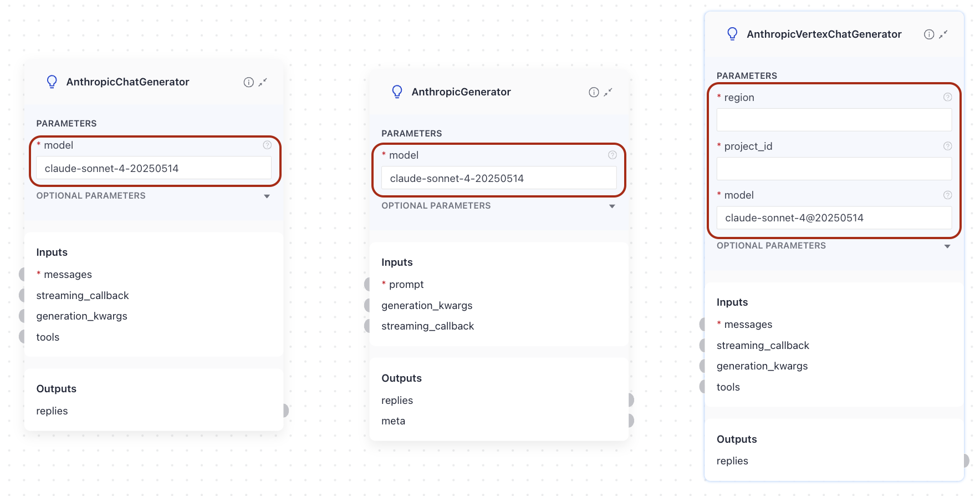Click model field containing claude-sonnet-4@20250514
Viewport: 980px width, 496px height.
pyautogui.click(x=834, y=218)
